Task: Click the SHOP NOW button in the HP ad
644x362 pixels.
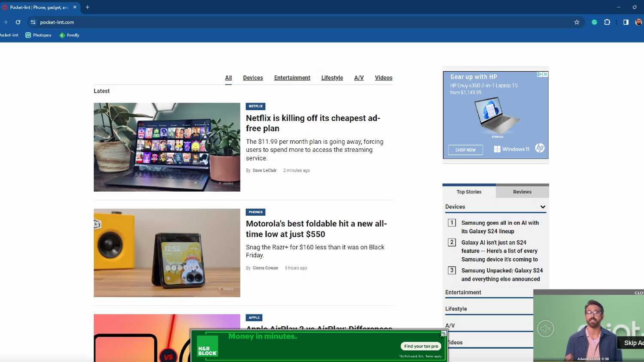Action: (465, 150)
